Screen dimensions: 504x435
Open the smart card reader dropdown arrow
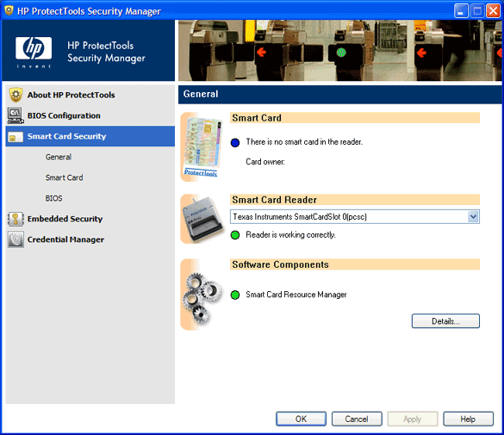point(473,217)
